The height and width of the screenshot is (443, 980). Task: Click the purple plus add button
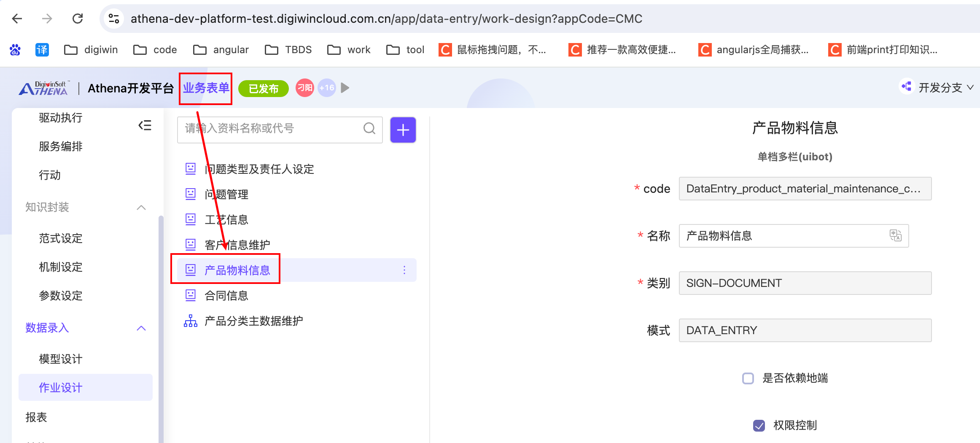click(403, 130)
